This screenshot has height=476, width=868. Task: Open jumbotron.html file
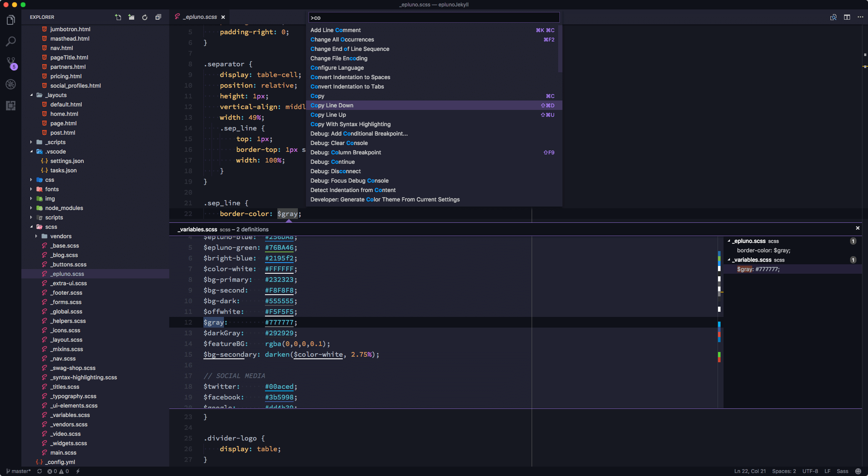click(70, 29)
